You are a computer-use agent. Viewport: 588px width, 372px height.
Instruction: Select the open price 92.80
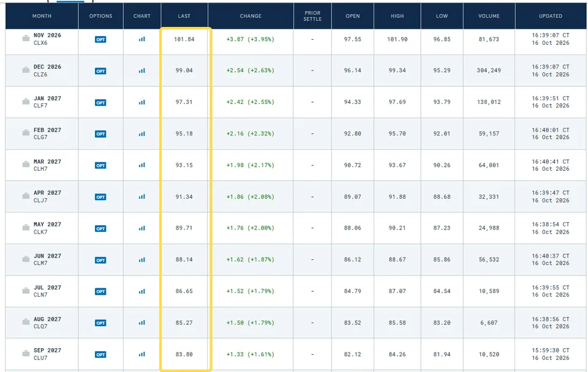353,134
